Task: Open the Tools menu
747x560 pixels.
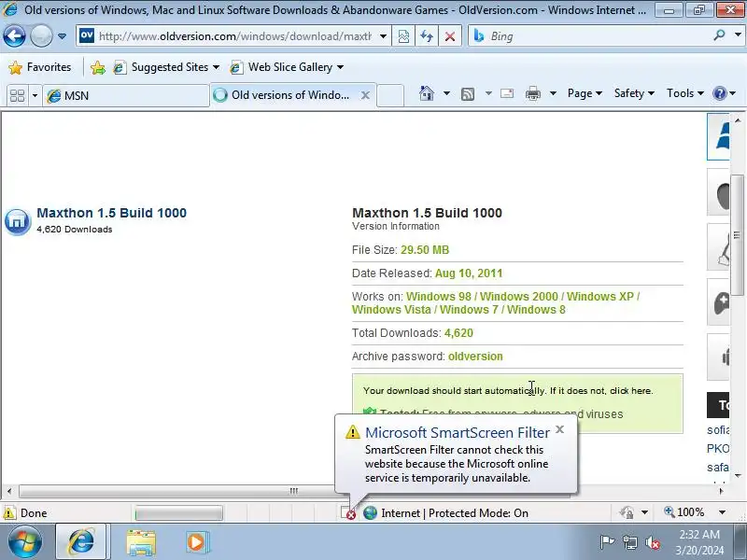Action: point(685,93)
